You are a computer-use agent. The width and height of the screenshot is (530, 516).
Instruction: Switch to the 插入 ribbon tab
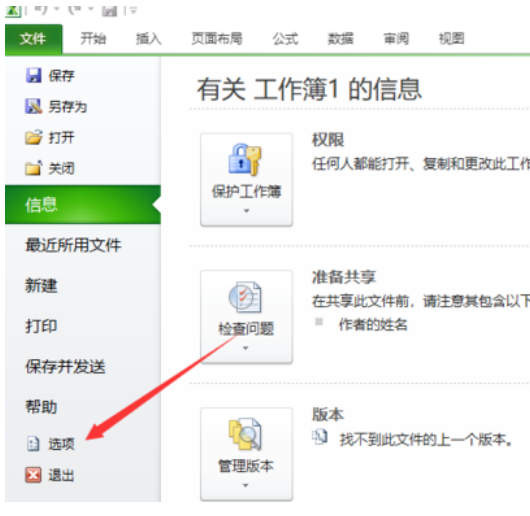[x=148, y=39]
